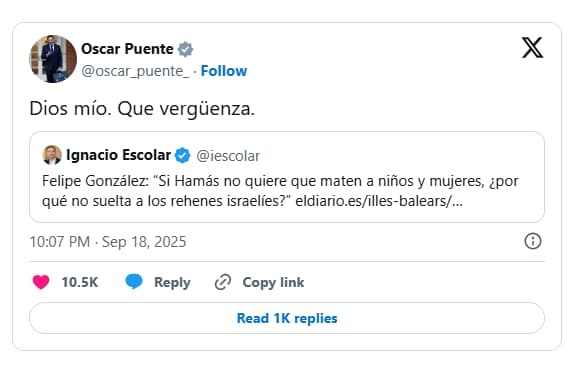Viewport: 582px width, 374px height.
Task: Follow the @oscar_puente_ account
Action: click(x=224, y=70)
